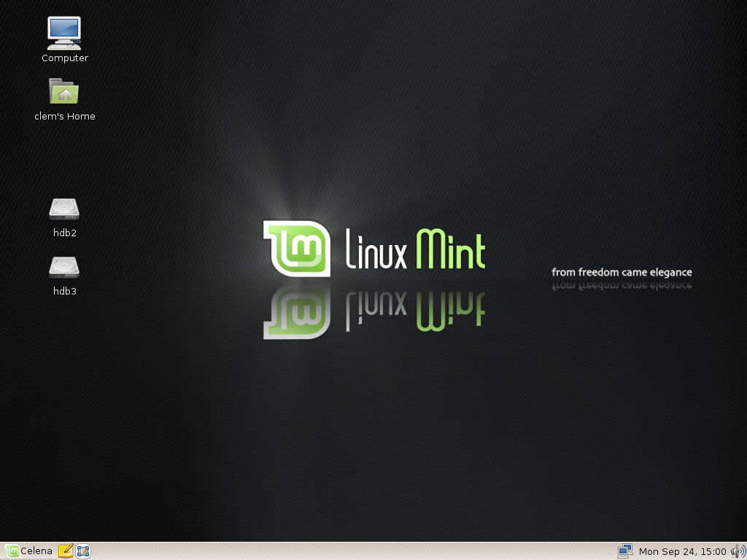Click the panel grip handle beside launcher icons
747x560 pixels.
point(96,551)
